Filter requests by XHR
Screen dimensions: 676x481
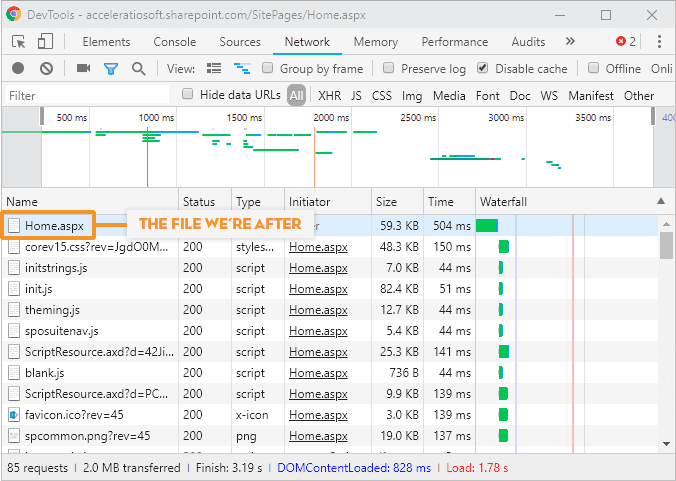(x=329, y=96)
